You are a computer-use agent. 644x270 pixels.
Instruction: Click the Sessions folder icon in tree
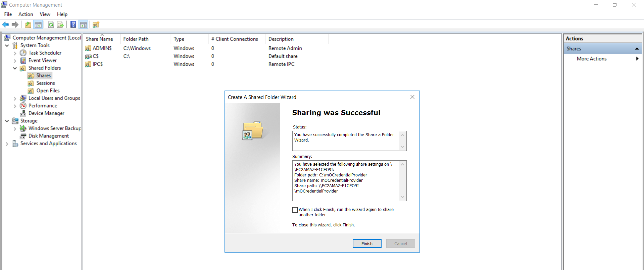[x=31, y=83]
